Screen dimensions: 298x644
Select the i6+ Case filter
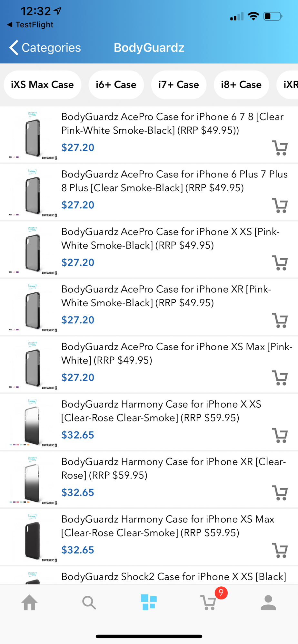tap(116, 85)
